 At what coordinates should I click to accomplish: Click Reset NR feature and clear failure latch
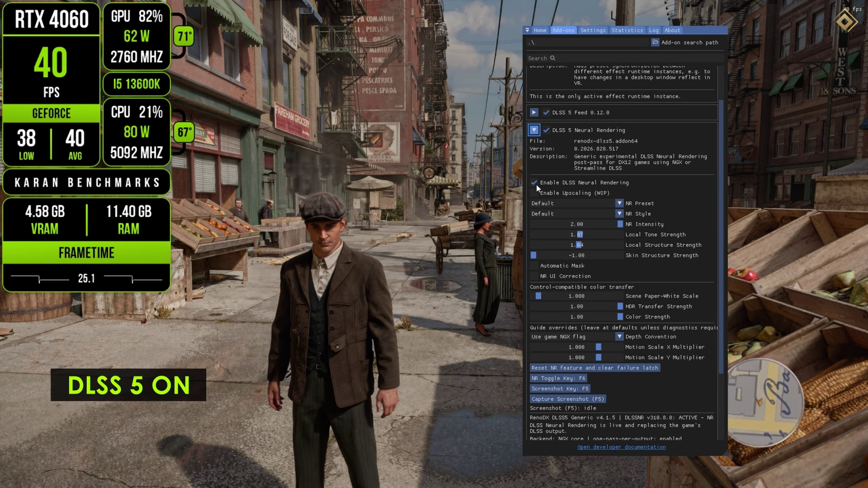(595, 368)
